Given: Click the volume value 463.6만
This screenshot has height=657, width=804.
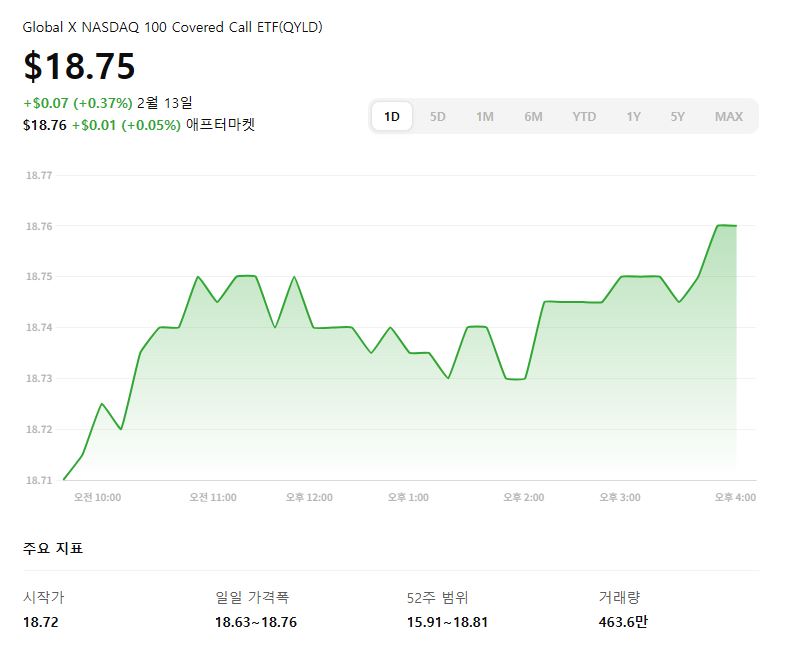Looking at the screenshot, I should pos(623,623).
